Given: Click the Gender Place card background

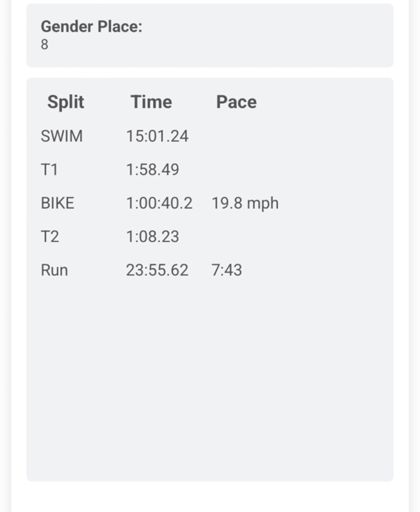Looking at the screenshot, I should tap(267, 35).
